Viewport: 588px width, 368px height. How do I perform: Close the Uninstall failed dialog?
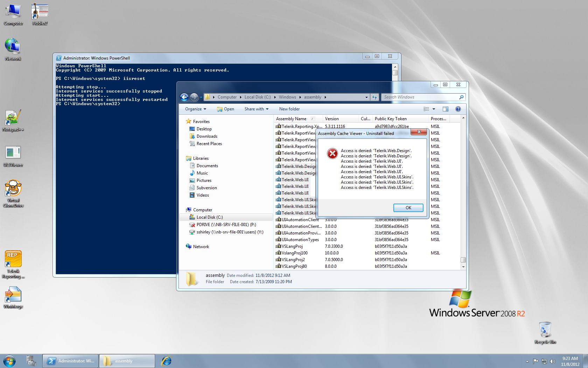pos(419,132)
